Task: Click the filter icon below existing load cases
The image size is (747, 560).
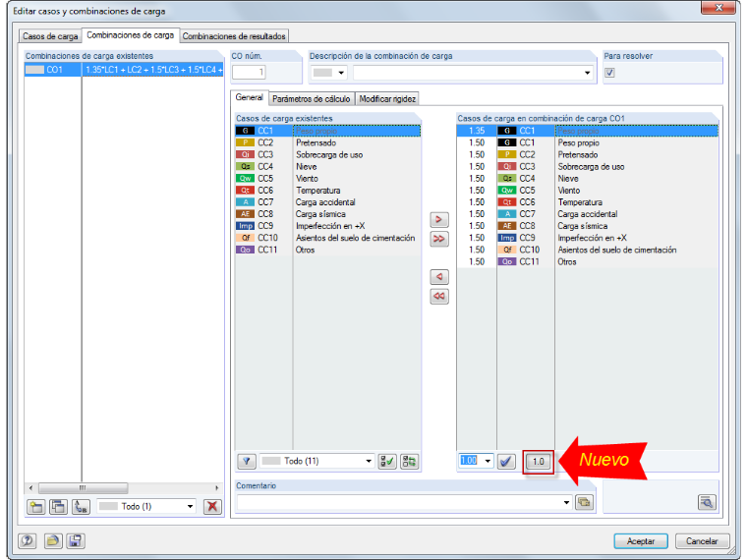Action: pos(247,461)
